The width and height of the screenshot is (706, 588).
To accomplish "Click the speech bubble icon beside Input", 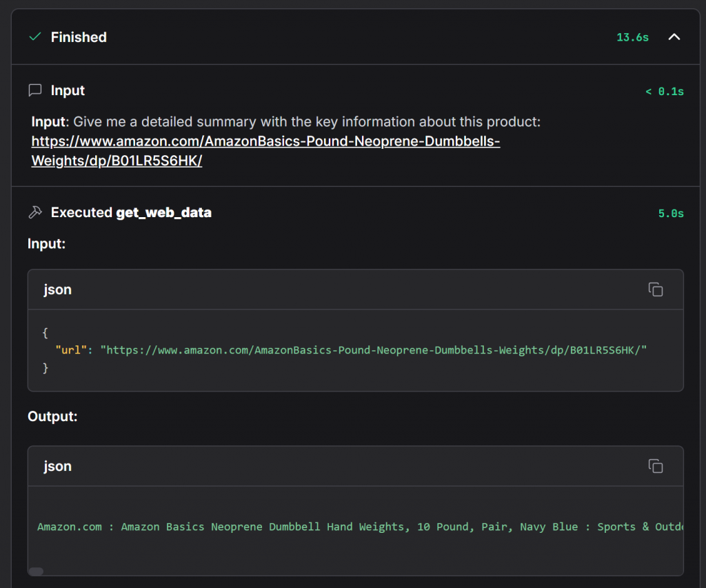I will (35, 90).
